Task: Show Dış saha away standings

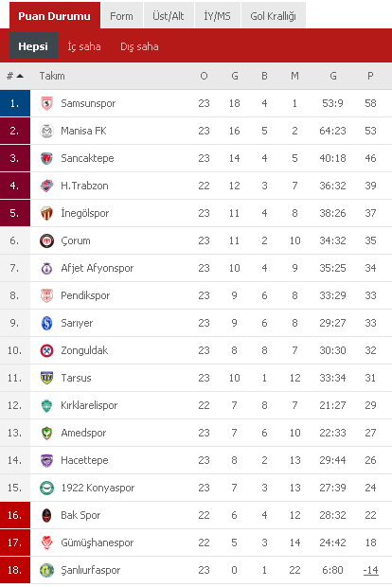Action: pos(139,46)
